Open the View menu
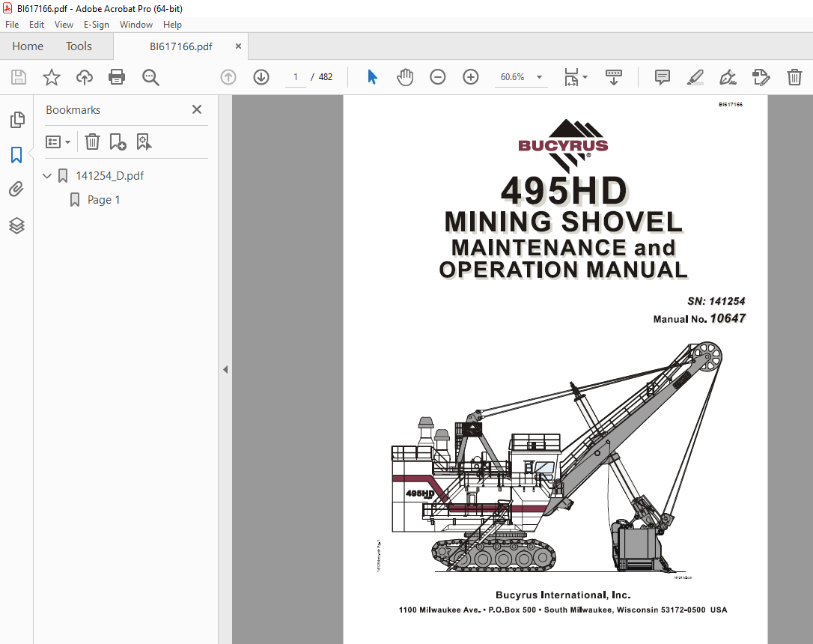Image resolution: width=813 pixels, height=644 pixels. pyautogui.click(x=64, y=25)
